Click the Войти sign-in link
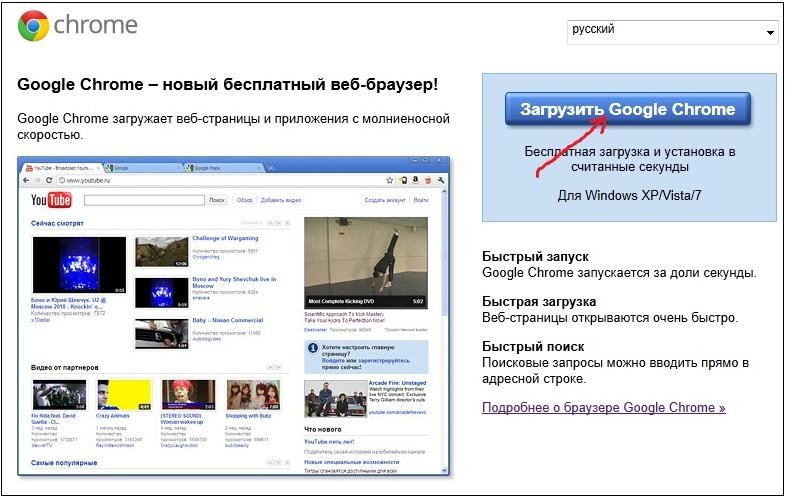The image size is (787, 499). pos(421,200)
